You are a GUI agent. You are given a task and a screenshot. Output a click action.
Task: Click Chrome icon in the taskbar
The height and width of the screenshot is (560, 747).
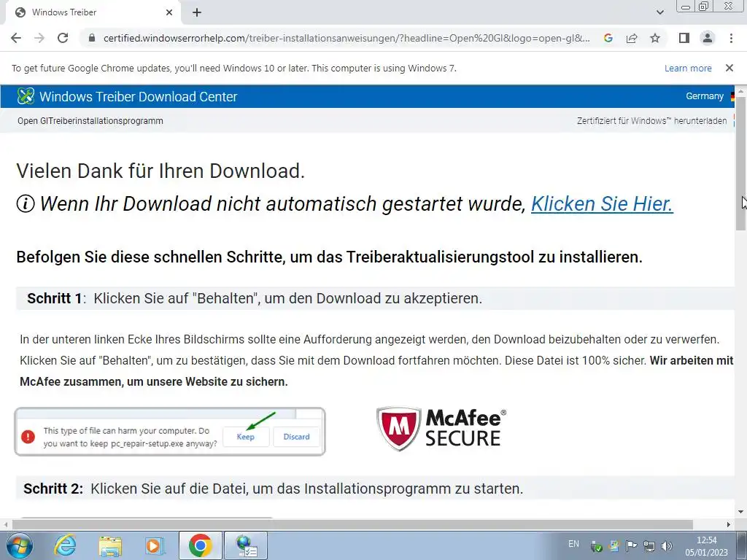(x=200, y=545)
